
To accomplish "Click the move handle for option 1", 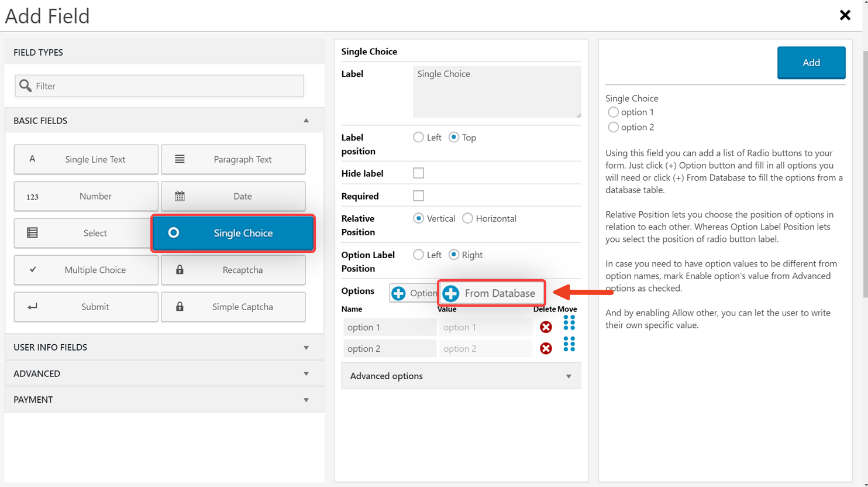I will pyautogui.click(x=569, y=323).
